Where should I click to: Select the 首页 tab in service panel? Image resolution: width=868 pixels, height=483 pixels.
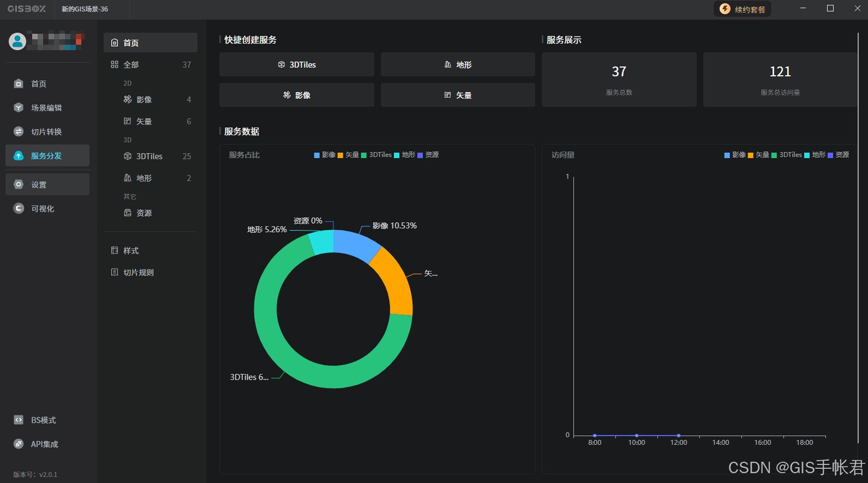point(151,43)
